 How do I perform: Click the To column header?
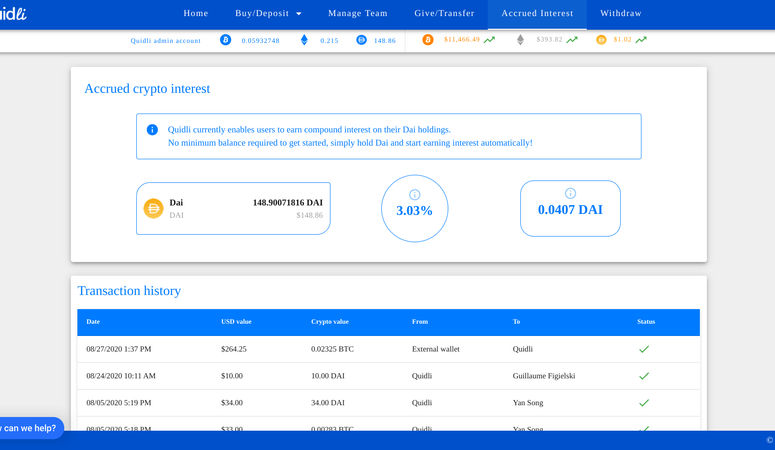coord(516,321)
